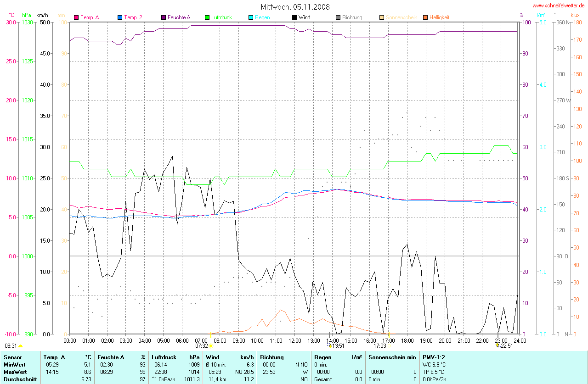Viewport: 588px width, 384px height.
Task: Click the yellow sunrise marker at 07:32
Action: (210, 346)
